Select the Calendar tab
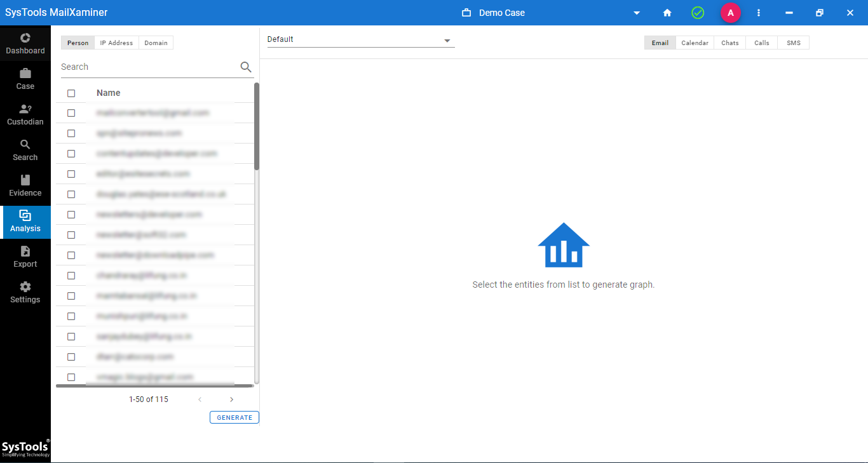This screenshot has width=868, height=463. point(695,43)
